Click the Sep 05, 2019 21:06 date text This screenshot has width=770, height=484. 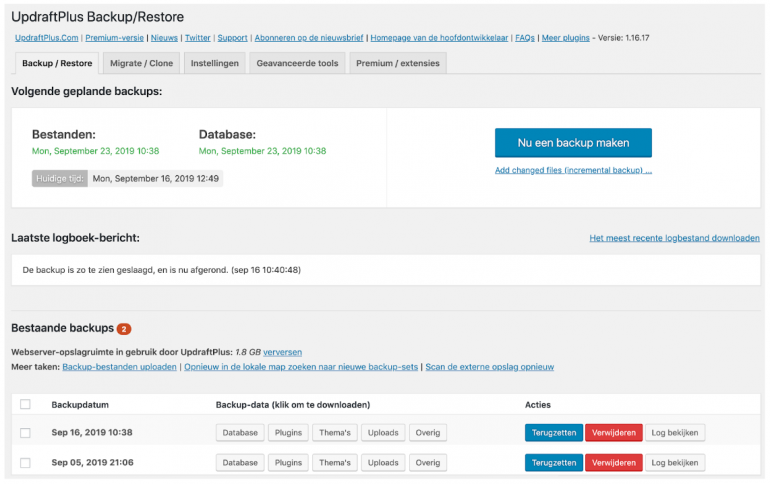92,462
